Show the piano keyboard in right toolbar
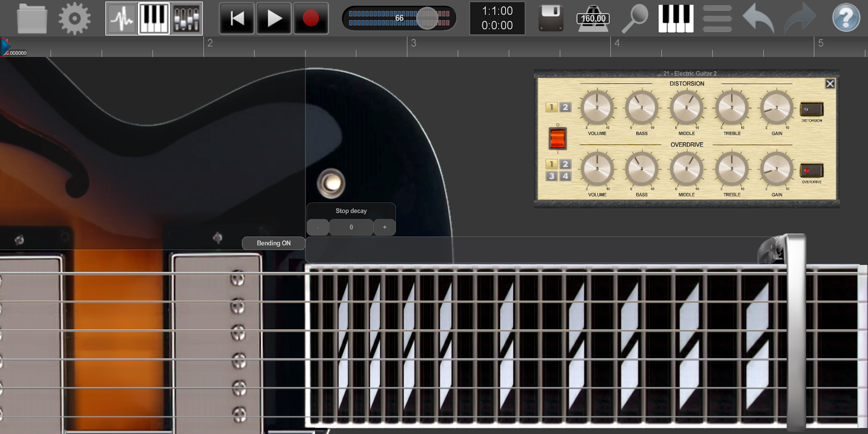The image size is (868, 434). 676,18
